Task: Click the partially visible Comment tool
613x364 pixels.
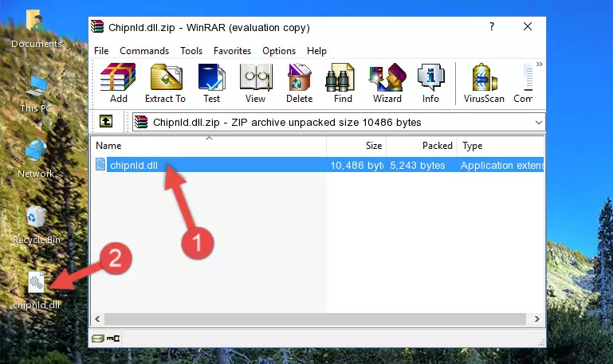Action: pos(524,83)
